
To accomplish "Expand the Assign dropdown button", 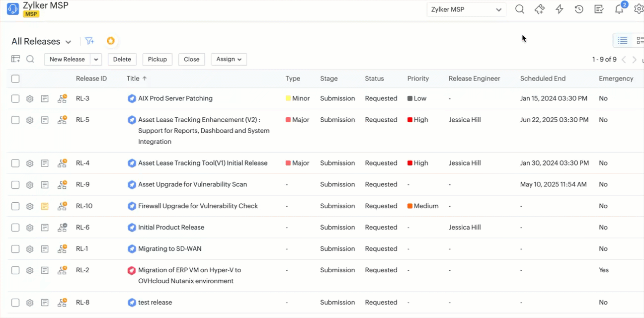I will pos(229,59).
